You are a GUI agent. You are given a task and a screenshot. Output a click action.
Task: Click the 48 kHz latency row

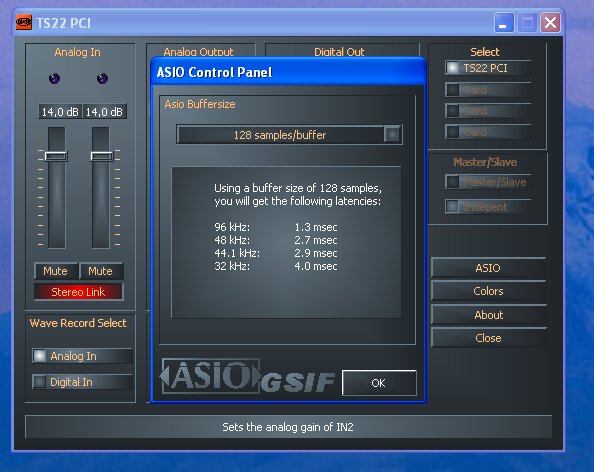276,240
